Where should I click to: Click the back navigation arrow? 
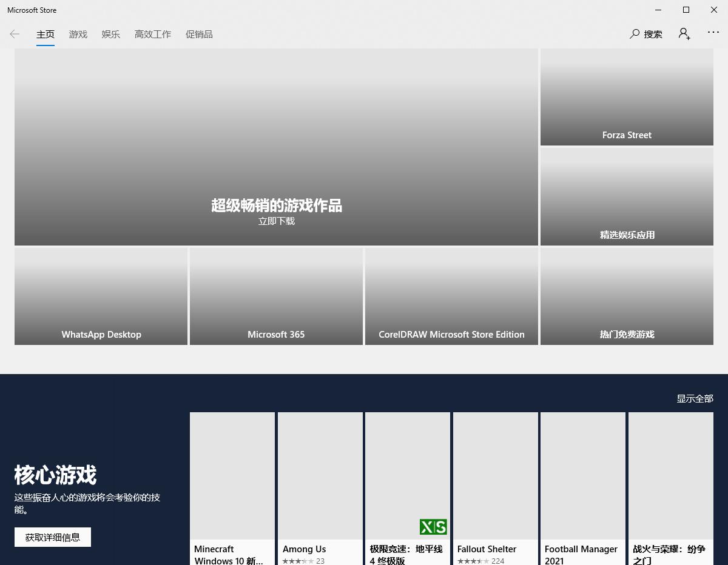[x=15, y=34]
